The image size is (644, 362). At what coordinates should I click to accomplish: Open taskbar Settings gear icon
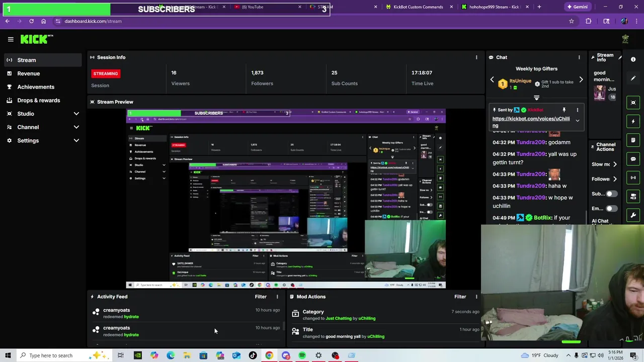click(x=318, y=355)
